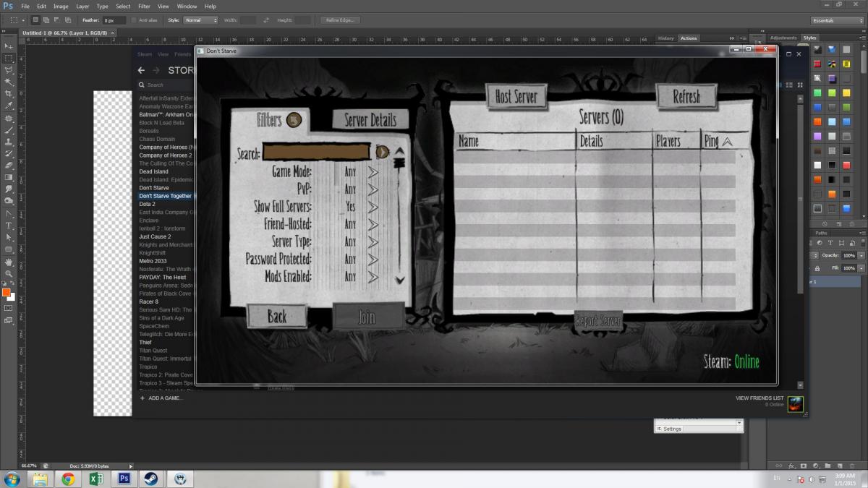Select the Move tool in Photoshop
This screenshot has height=488, width=868.
coord(9,46)
